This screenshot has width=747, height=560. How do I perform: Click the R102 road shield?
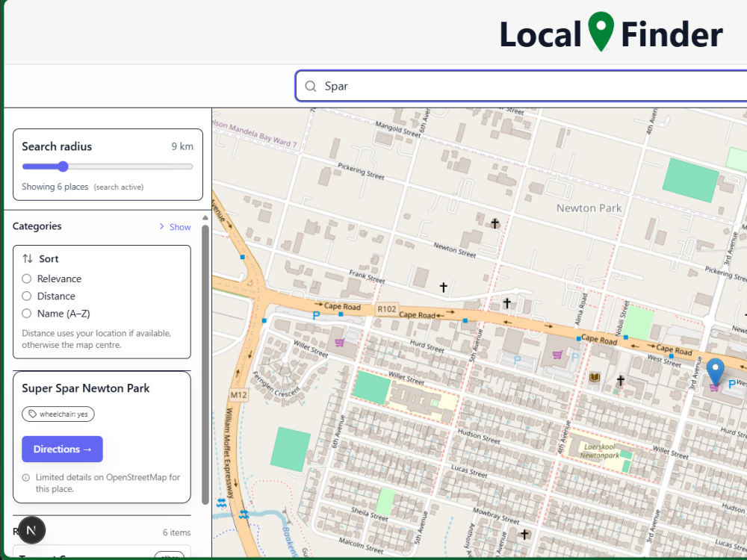(387, 309)
